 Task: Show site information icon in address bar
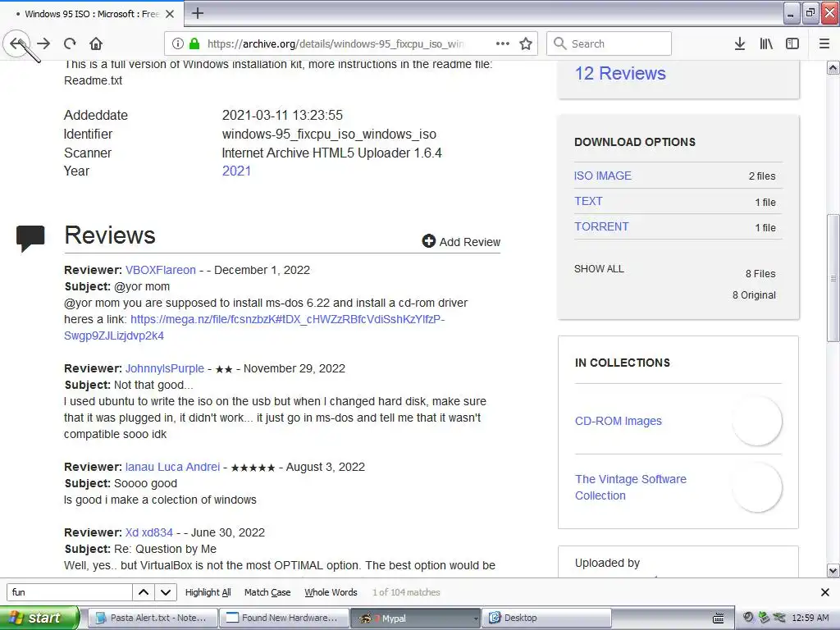(x=178, y=43)
